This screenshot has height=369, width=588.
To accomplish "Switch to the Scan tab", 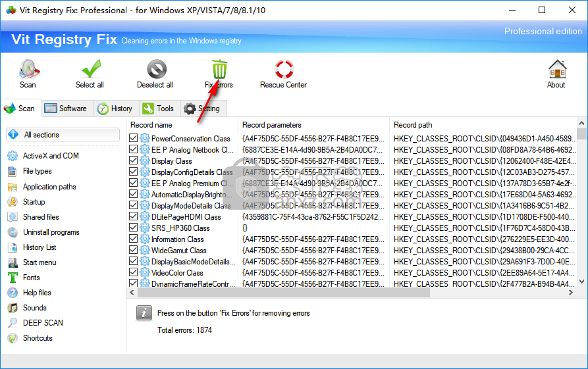I will coord(21,109).
